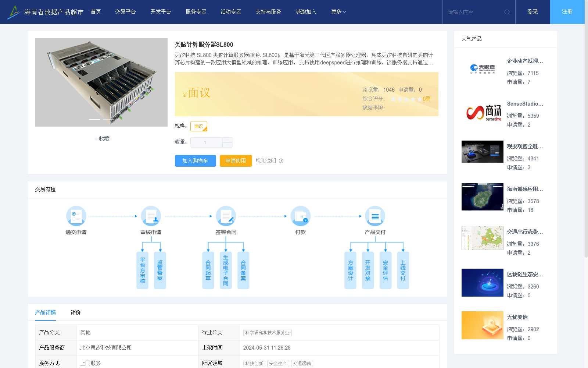
Task: Click the 上线交付 sub-step box
Action: coord(403,270)
